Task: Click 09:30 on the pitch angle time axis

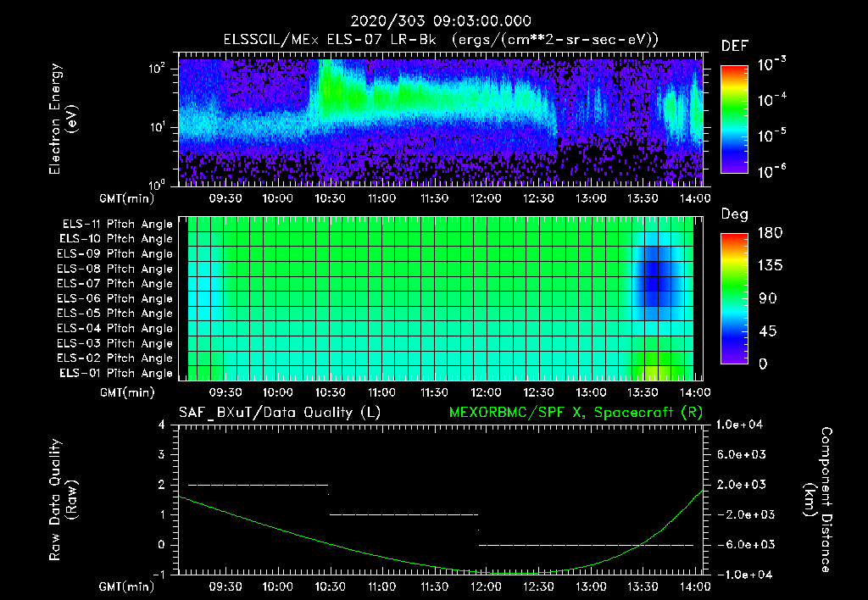Action: (x=225, y=392)
